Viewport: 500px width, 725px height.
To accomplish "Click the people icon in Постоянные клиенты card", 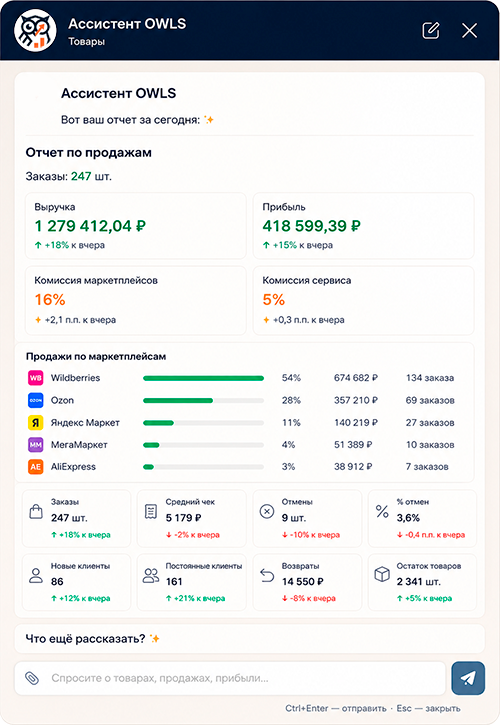I will tap(151, 575).
